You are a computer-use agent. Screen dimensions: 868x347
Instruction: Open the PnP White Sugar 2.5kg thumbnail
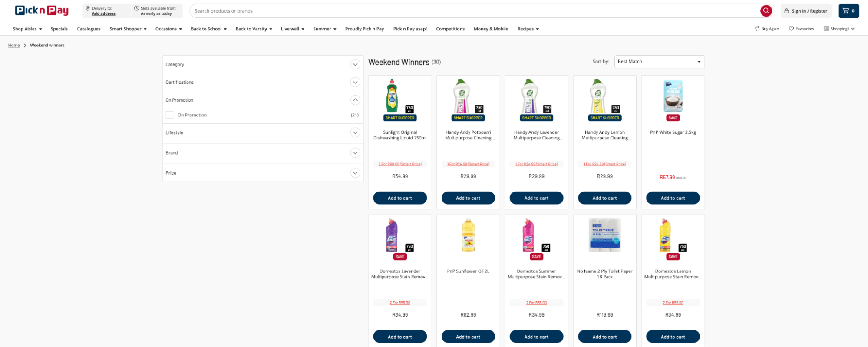(x=673, y=96)
